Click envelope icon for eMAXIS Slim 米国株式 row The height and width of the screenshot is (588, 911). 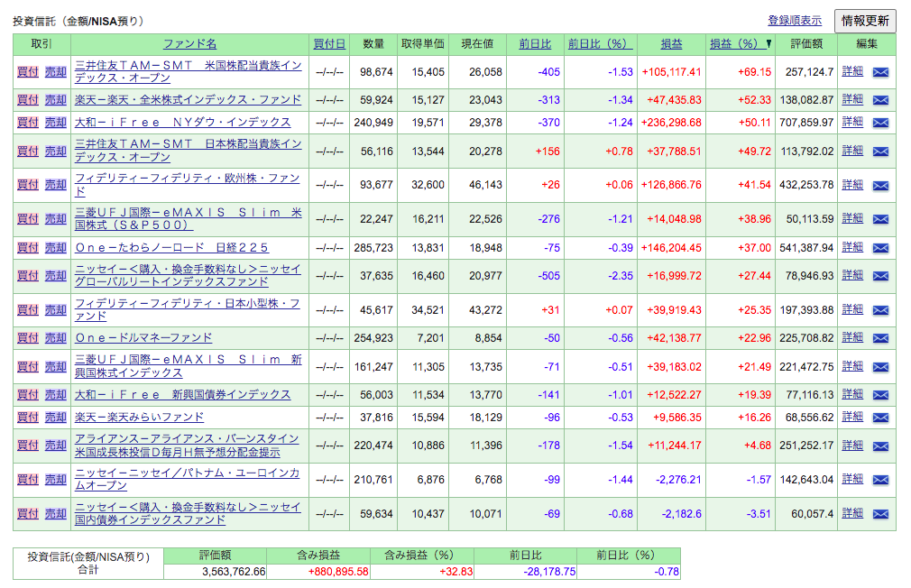click(x=881, y=219)
